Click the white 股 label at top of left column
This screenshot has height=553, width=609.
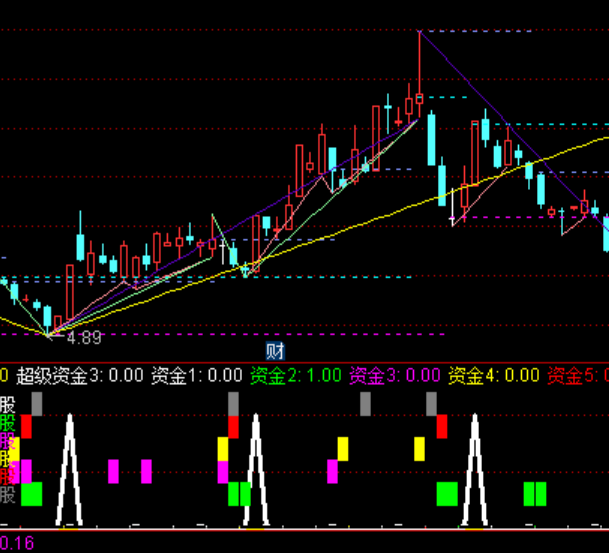point(8,405)
